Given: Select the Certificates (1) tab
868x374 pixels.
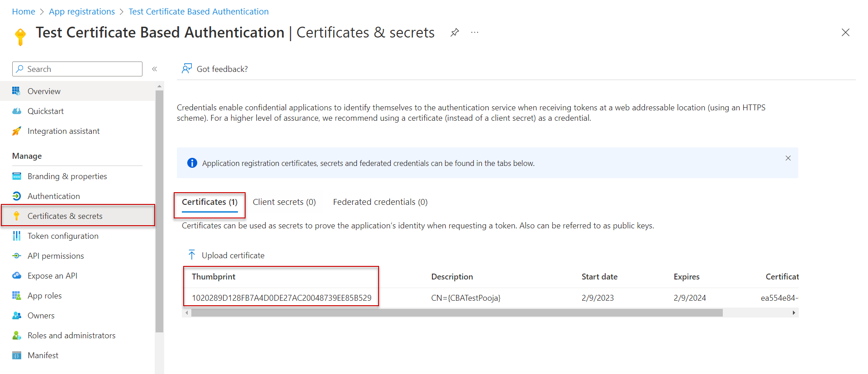Looking at the screenshot, I should [209, 202].
